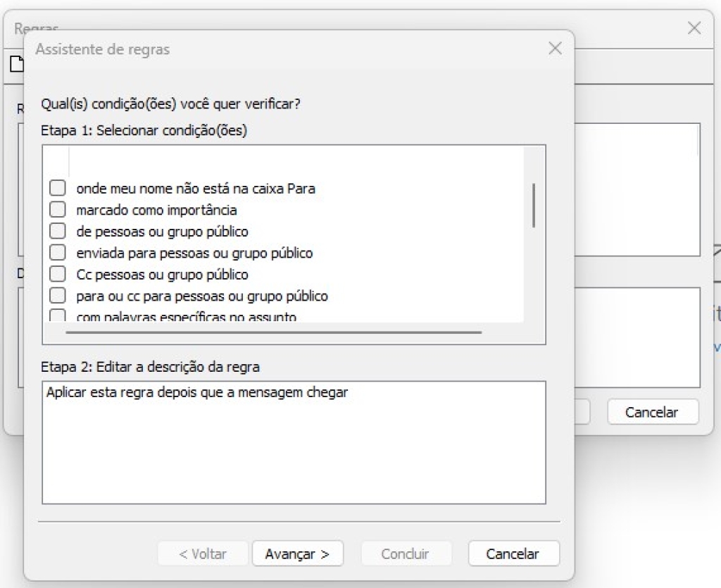Check 'onde meu nome não está na caixa Para'
Image resolution: width=721 pixels, height=588 pixels.
[x=58, y=189]
